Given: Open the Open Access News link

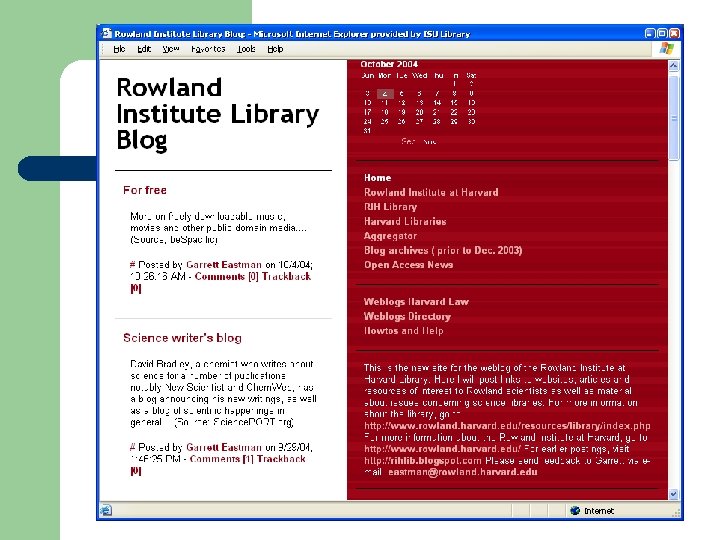Looking at the screenshot, I should [x=409, y=265].
